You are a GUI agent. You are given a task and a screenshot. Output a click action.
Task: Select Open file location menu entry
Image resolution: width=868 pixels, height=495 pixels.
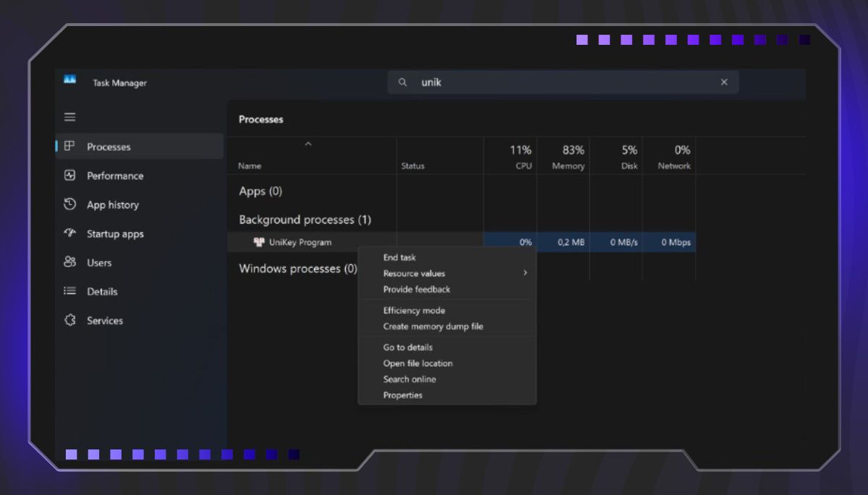(x=417, y=363)
